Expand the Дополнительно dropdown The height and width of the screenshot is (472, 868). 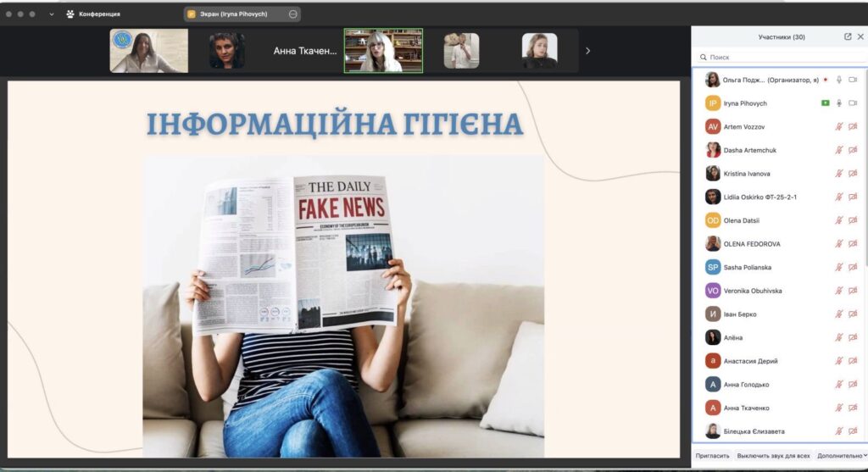842,456
